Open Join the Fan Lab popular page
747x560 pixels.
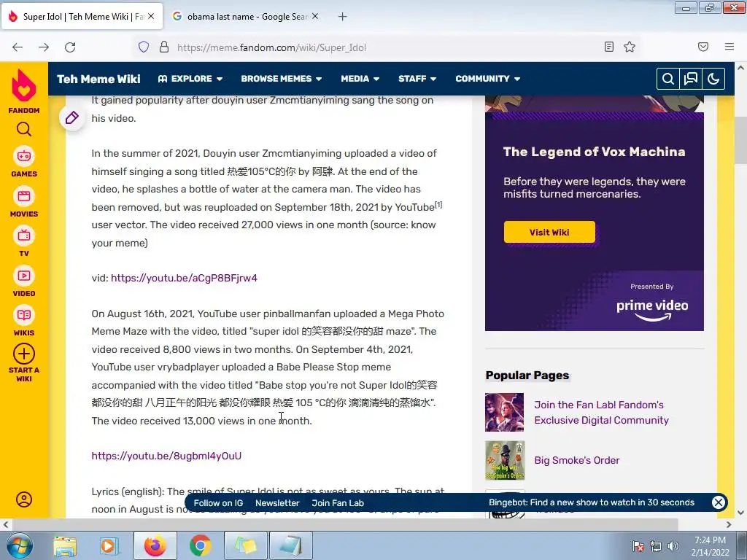[601, 413]
